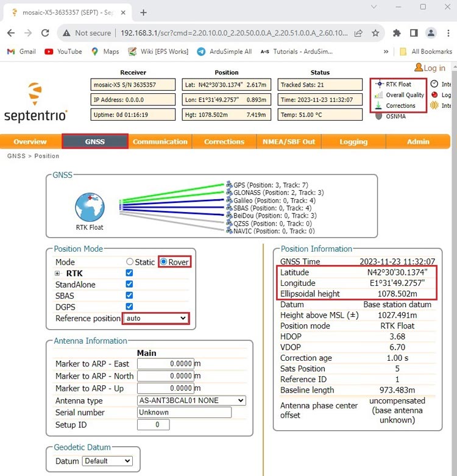Open the ArduSimple All bookmark

point(224,52)
